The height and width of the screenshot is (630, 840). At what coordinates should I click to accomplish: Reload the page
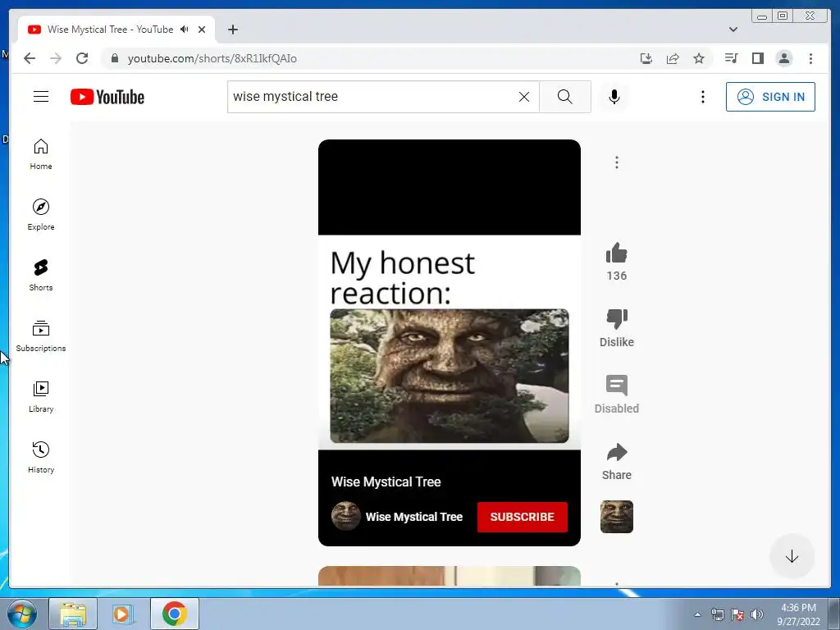coord(82,58)
